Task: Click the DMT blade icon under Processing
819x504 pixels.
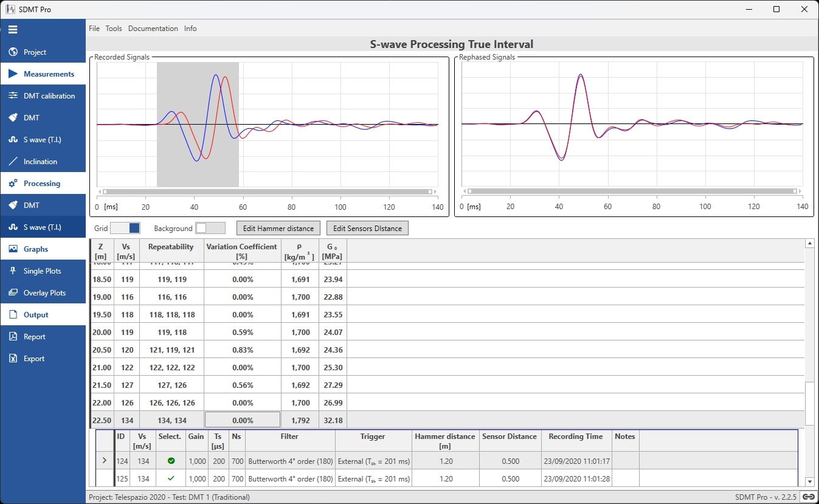Action: [x=13, y=205]
